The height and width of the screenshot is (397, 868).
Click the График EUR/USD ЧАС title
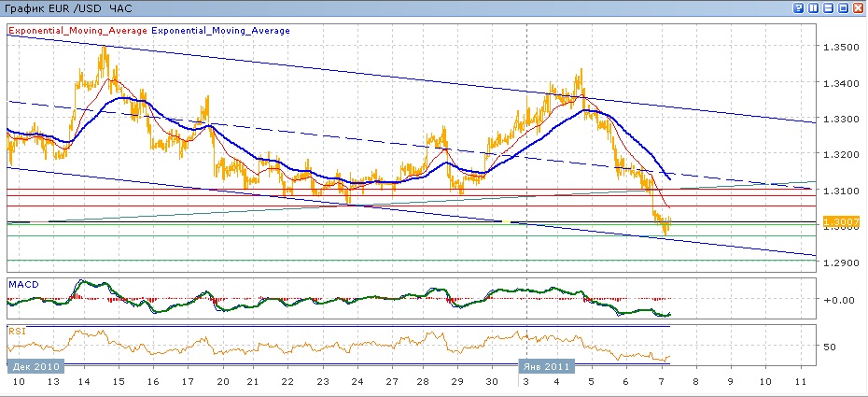click(68, 7)
